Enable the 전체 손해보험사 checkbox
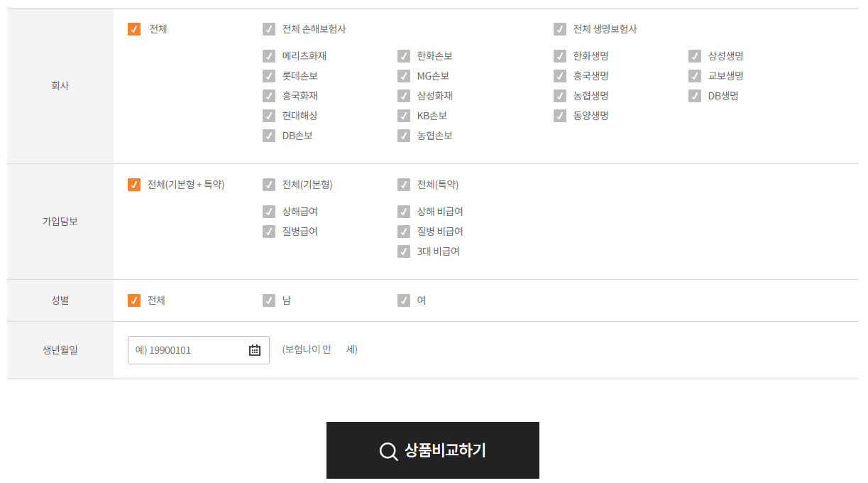 [269, 29]
